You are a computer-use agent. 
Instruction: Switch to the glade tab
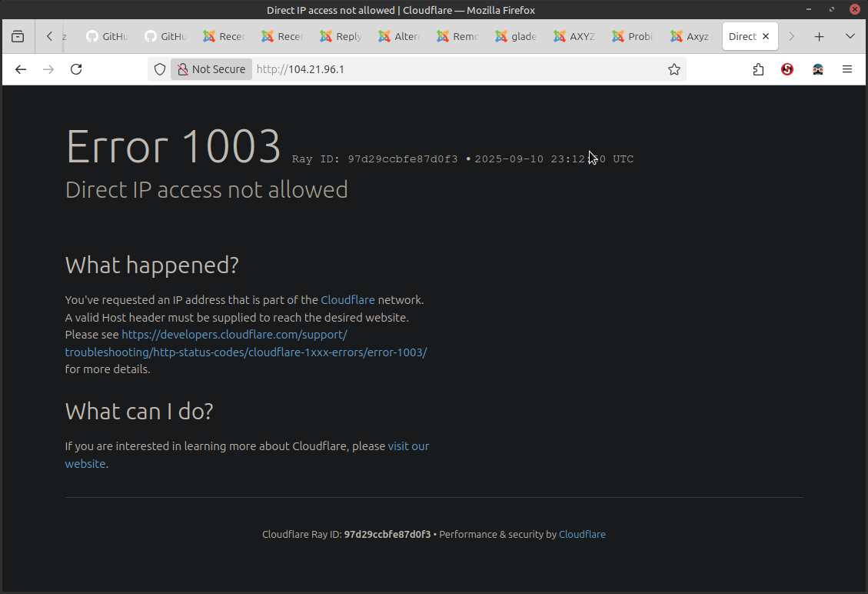click(516, 36)
